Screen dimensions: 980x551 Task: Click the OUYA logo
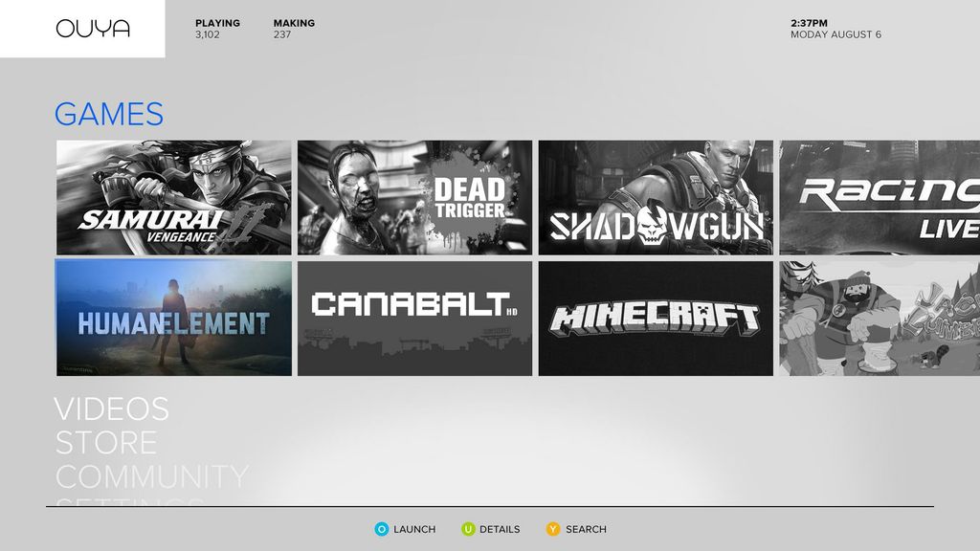tap(93, 29)
